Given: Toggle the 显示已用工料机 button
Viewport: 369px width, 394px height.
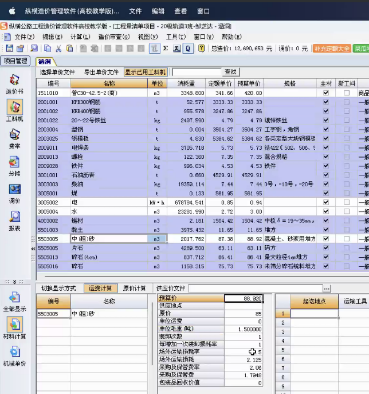Looking at the screenshot, I should click(146, 72).
